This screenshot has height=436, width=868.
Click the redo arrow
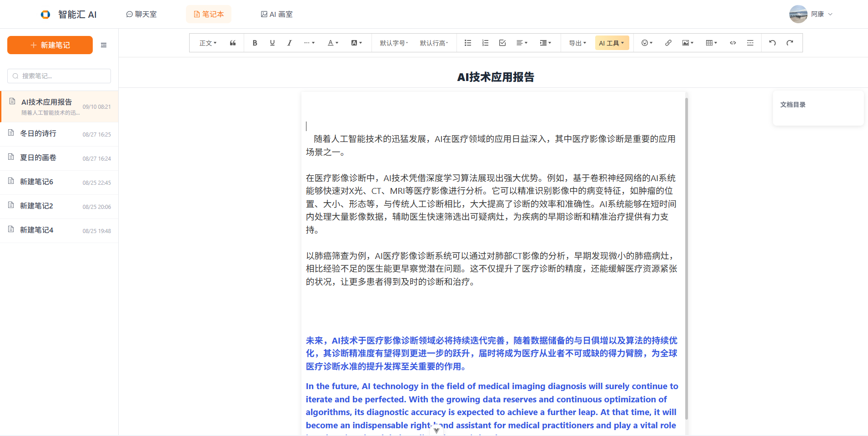pyautogui.click(x=790, y=43)
